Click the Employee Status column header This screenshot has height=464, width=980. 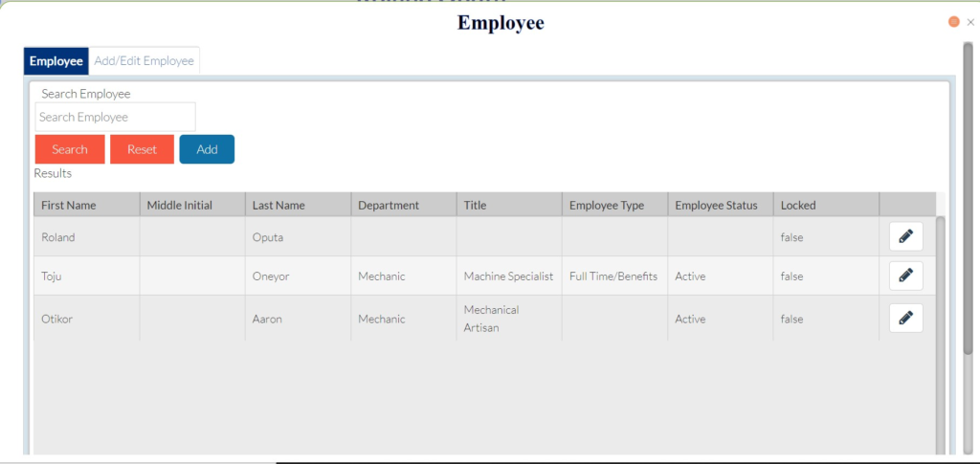[x=716, y=205]
